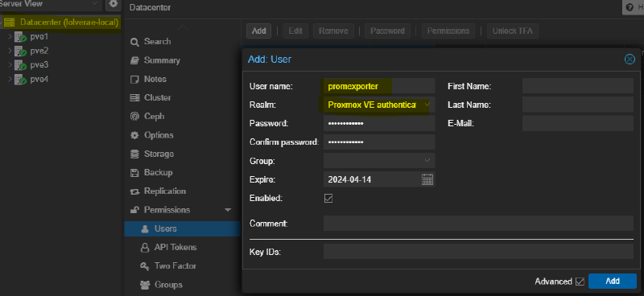Image resolution: width=644 pixels, height=296 pixels.
Task: Click the Search magnifier icon
Action: pos(134,42)
